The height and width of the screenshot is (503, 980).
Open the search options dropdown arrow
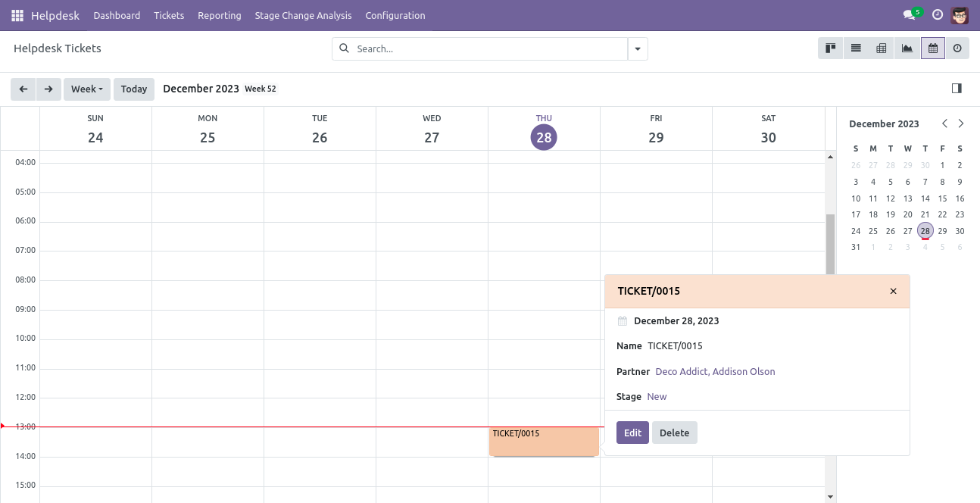click(x=638, y=48)
